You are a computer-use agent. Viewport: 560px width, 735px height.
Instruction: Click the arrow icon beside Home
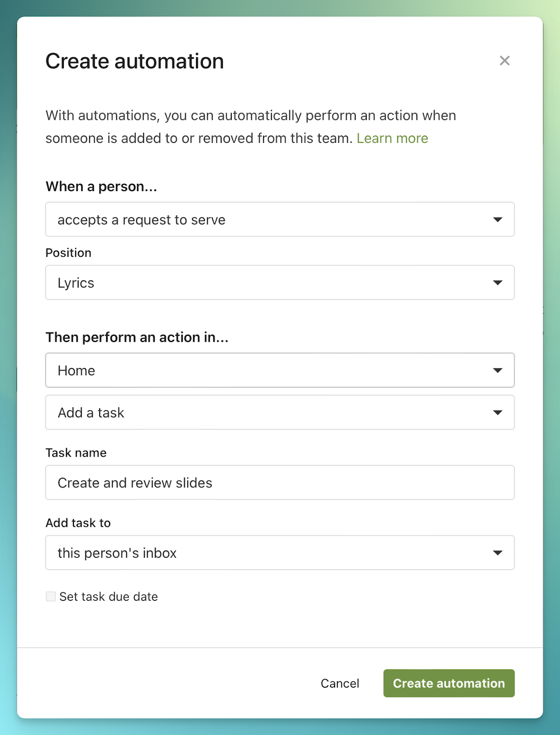[498, 370]
